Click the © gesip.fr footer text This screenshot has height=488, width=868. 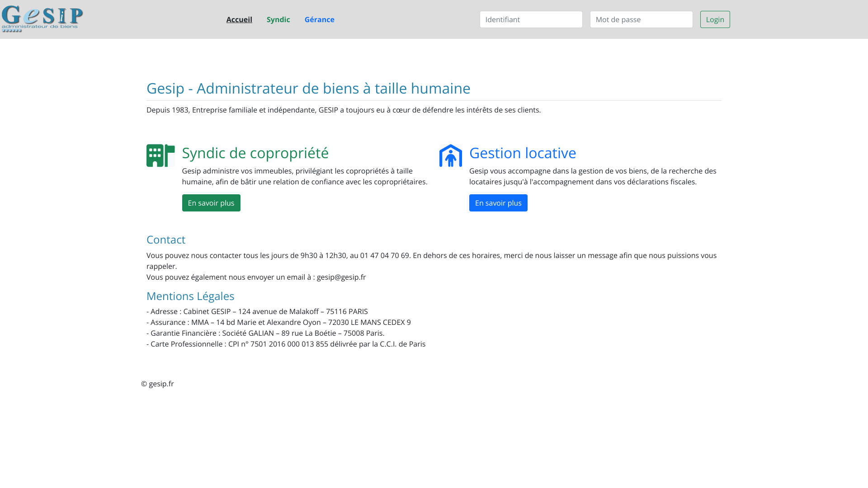[x=157, y=384]
